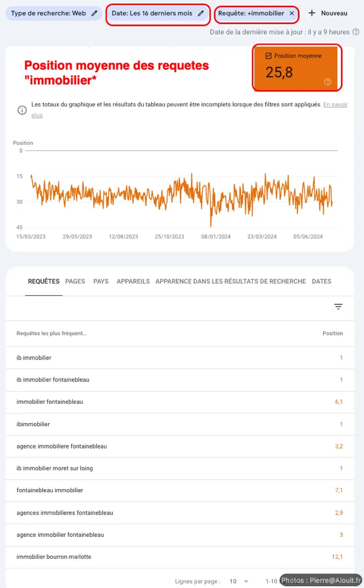
Task: Select the ib immobilier moret sur loing row
Action: coord(55,469)
